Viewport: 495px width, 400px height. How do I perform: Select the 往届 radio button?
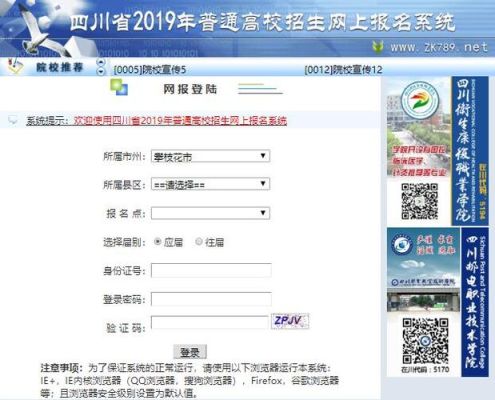click(199, 241)
